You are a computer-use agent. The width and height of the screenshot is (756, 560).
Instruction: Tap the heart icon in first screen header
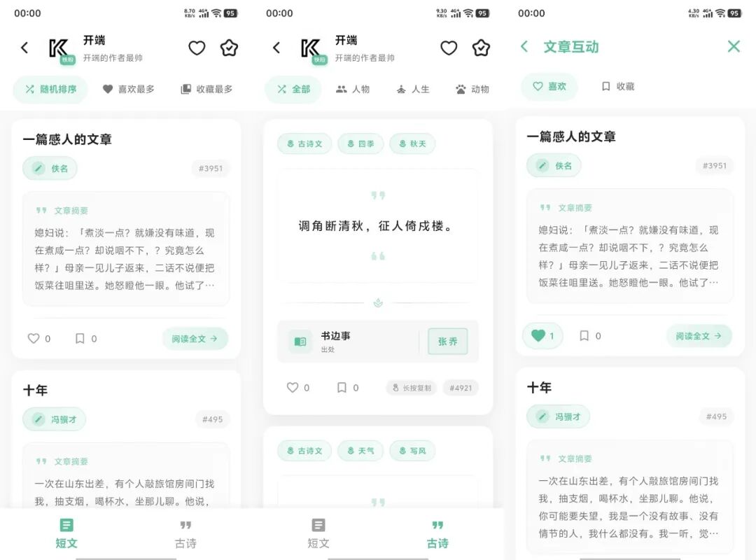click(x=197, y=48)
